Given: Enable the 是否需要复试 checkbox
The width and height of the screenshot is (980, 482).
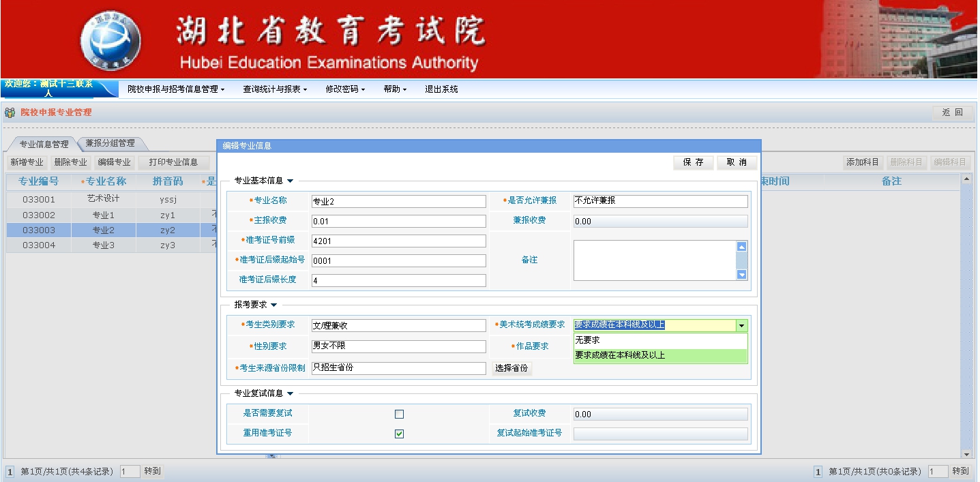Looking at the screenshot, I should pyautogui.click(x=399, y=414).
